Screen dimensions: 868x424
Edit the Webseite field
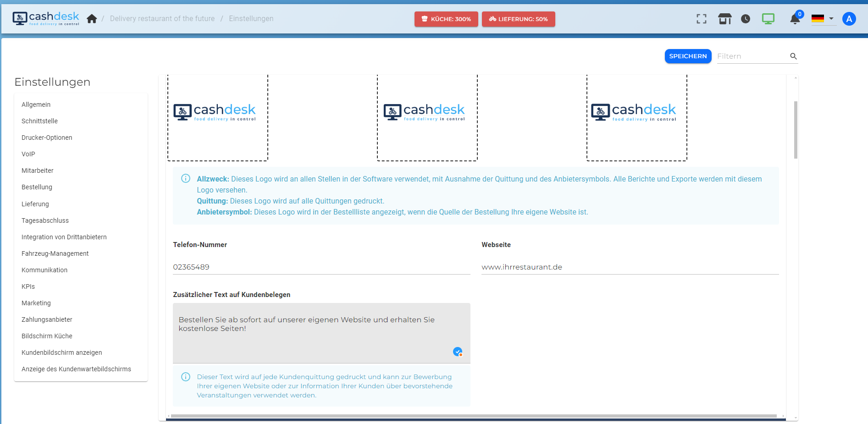pos(630,267)
